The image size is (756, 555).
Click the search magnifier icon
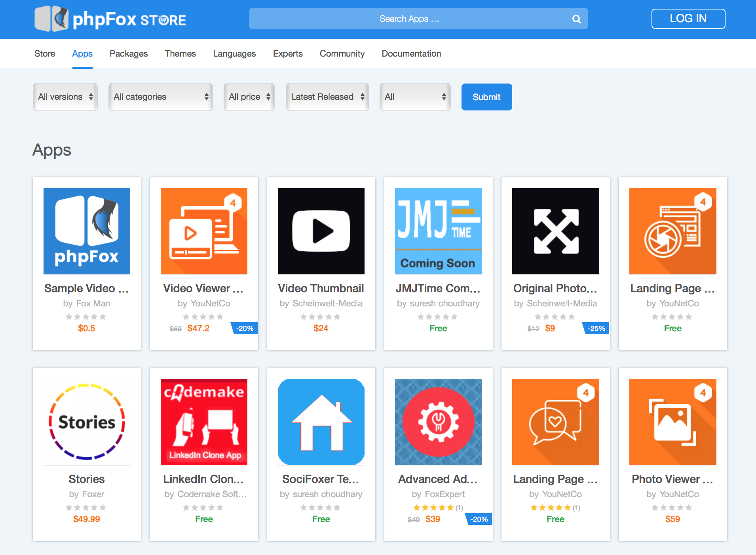(x=576, y=19)
